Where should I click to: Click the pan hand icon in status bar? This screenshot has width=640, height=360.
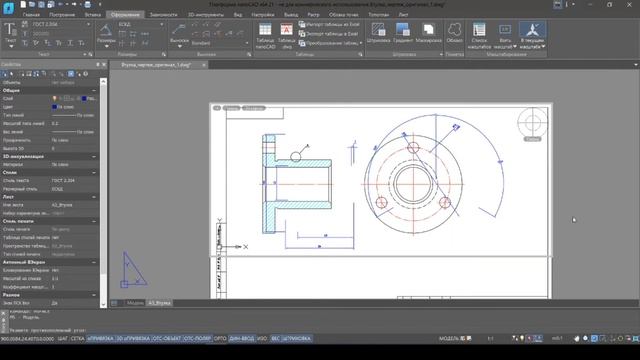(577, 338)
